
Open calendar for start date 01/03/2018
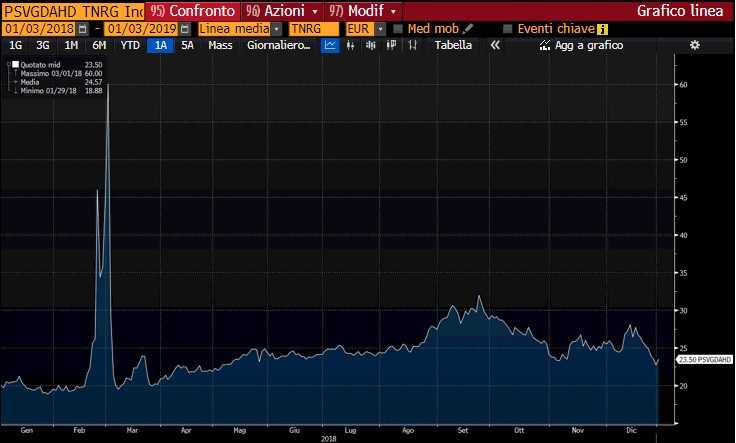[83, 29]
